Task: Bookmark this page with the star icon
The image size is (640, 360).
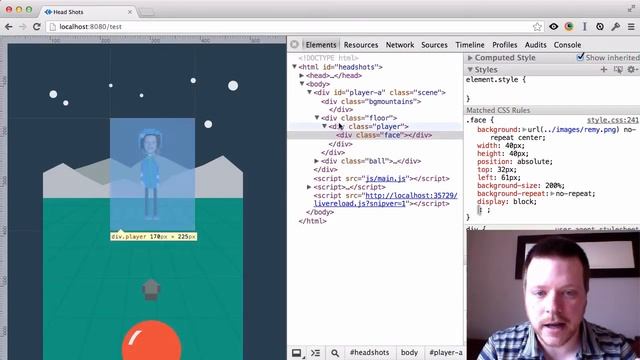Action: [537, 27]
